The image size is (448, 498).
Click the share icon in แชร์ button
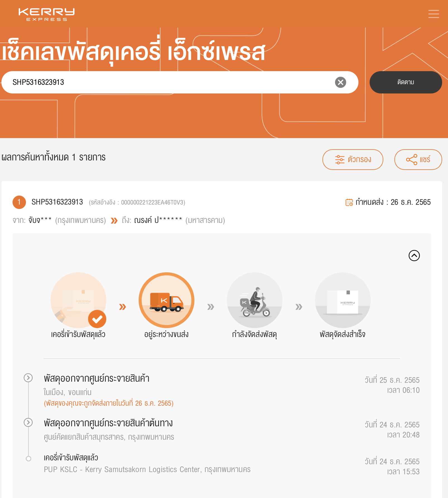point(411,160)
